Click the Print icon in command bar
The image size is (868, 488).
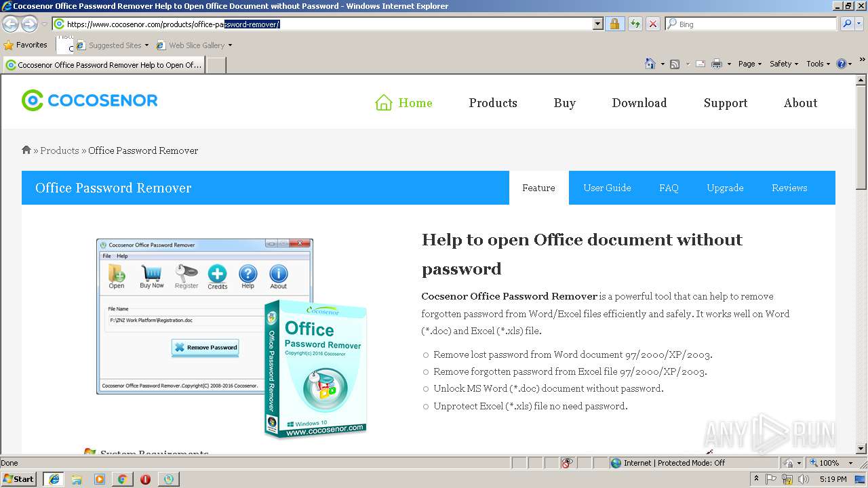click(717, 64)
